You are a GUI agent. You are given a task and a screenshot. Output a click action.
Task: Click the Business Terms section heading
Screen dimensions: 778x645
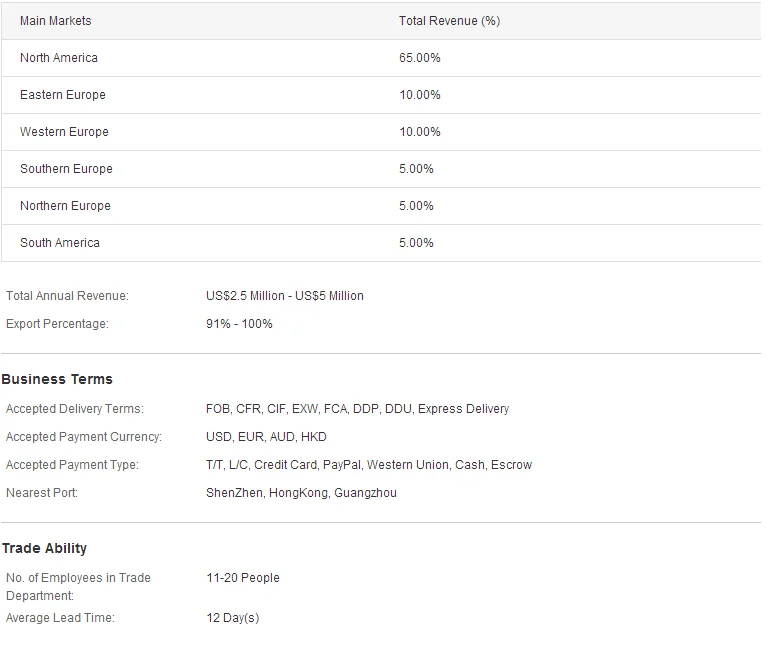pyautogui.click(x=57, y=380)
